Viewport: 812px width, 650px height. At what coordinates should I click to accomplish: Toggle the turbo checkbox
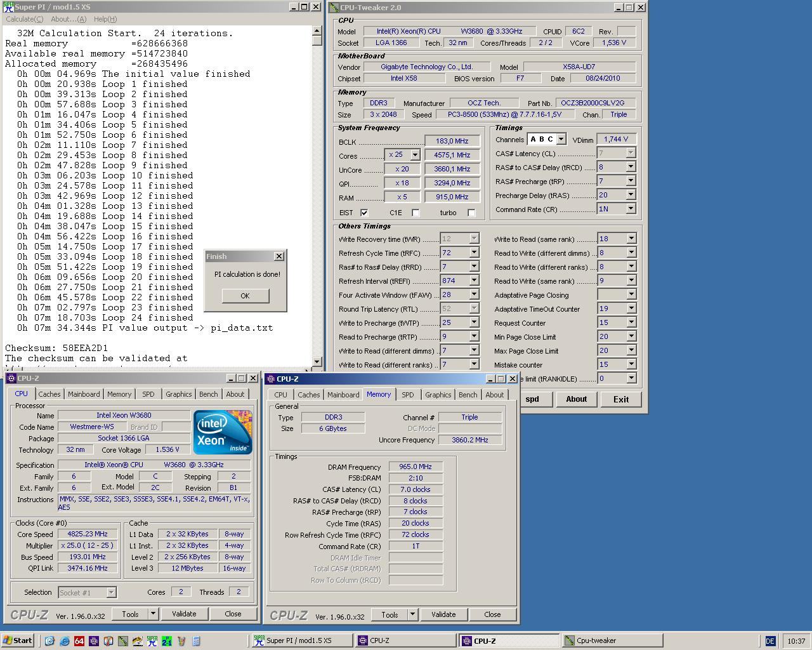pos(471,213)
